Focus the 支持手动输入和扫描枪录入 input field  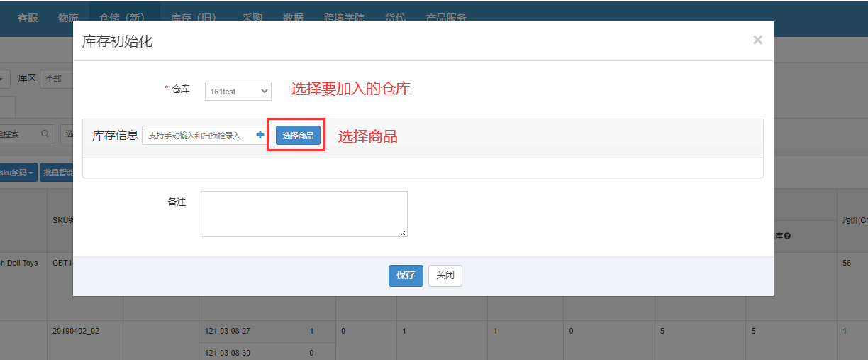pyautogui.click(x=198, y=135)
